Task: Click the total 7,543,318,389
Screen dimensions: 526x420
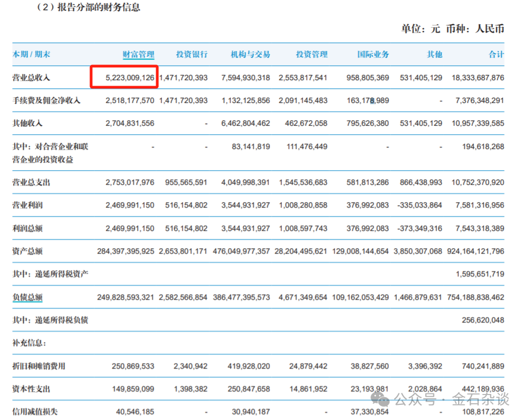Action: tap(480, 229)
